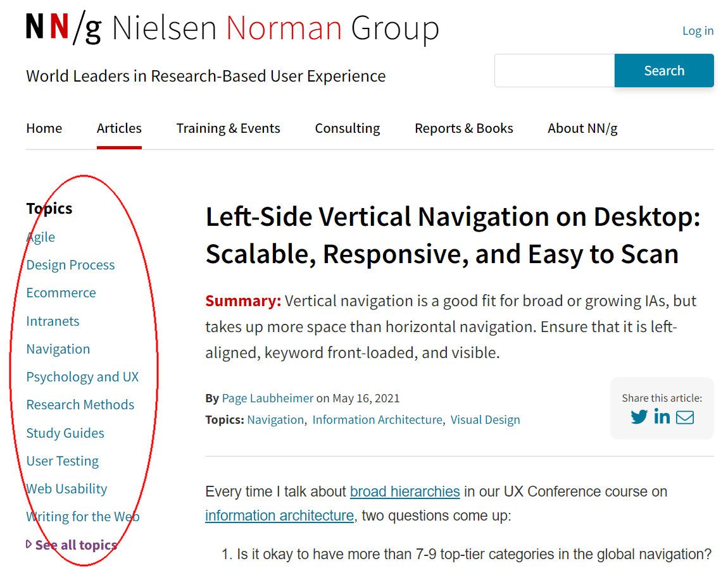Open author Page Laubheimer's link
This screenshot has height=568, width=728.
pyautogui.click(x=268, y=398)
